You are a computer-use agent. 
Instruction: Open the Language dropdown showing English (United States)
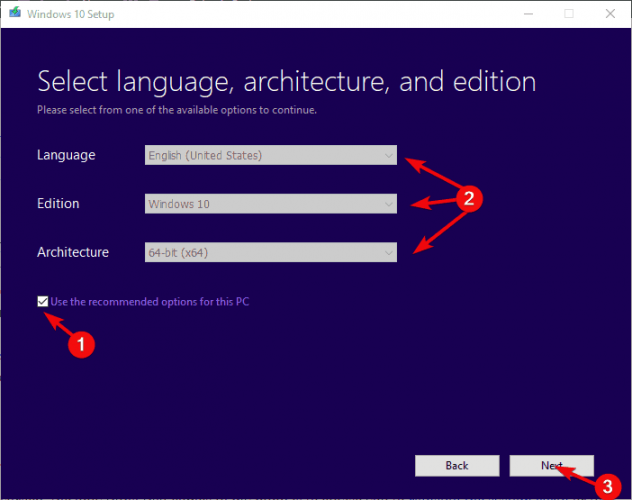[270, 155]
